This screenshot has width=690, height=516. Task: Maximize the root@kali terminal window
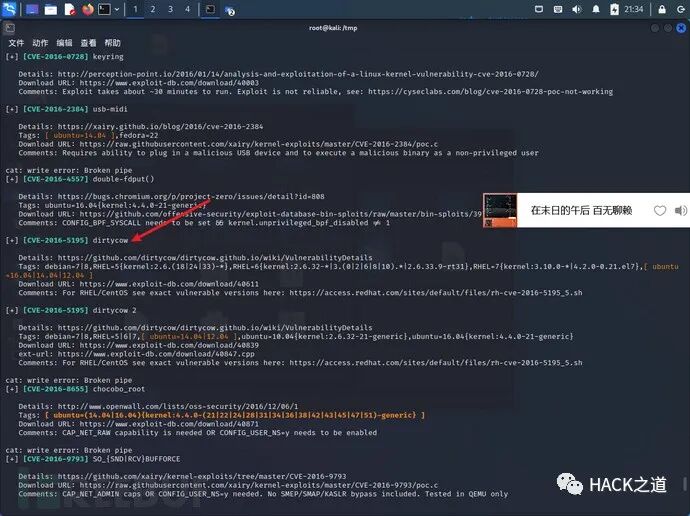point(668,28)
